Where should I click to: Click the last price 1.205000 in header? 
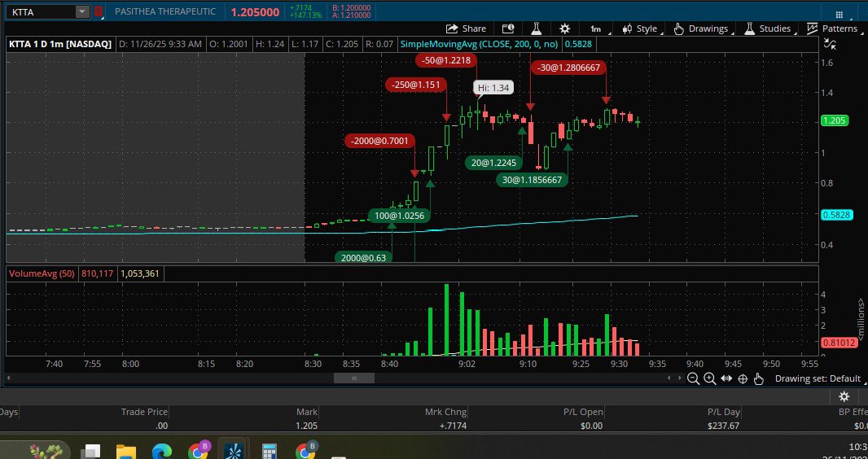[x=255, y=12]
